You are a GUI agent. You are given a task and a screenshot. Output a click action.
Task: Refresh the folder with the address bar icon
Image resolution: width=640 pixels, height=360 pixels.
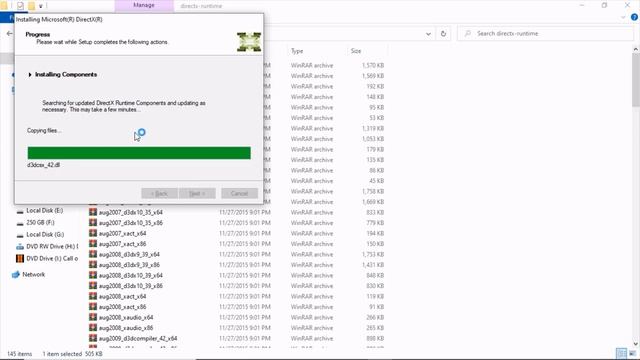pos(443,34)
